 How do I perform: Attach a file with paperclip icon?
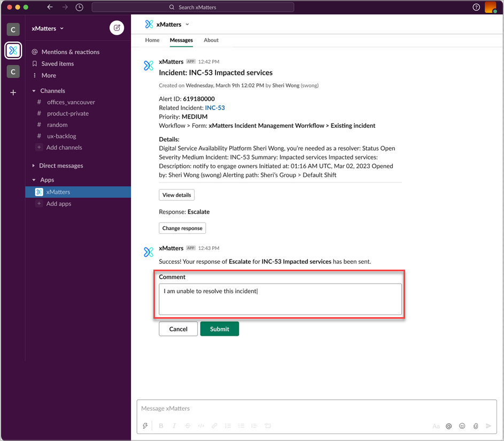pyautogui.click(x=476, y=426)
